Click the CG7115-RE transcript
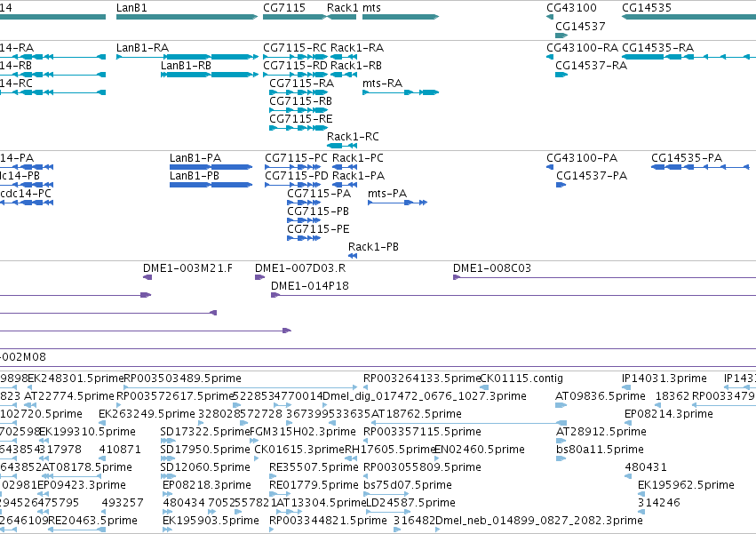756x534 pixels. (x=298, y=128)
